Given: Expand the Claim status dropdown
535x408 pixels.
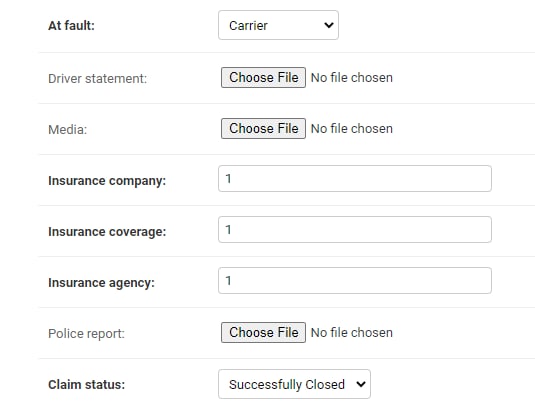Looking at the screenshot, I should coord(294,384).
